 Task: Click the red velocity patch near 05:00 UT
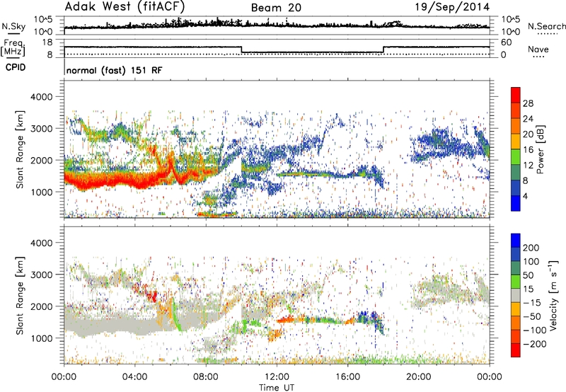click(153, 296)
